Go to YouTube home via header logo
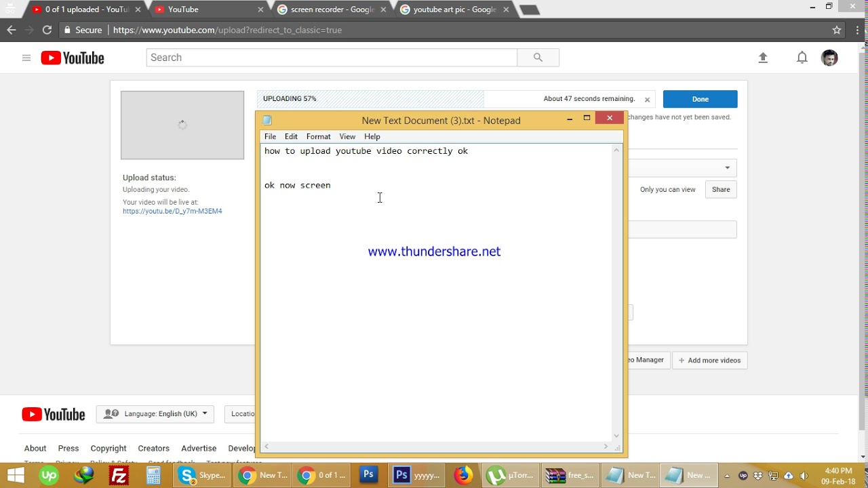The width and height of the screenshot is (868, 488). 73,58
